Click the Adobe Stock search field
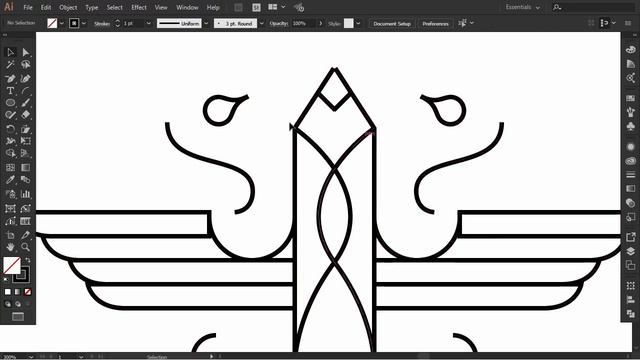640x360 pixels. [592, 7]
